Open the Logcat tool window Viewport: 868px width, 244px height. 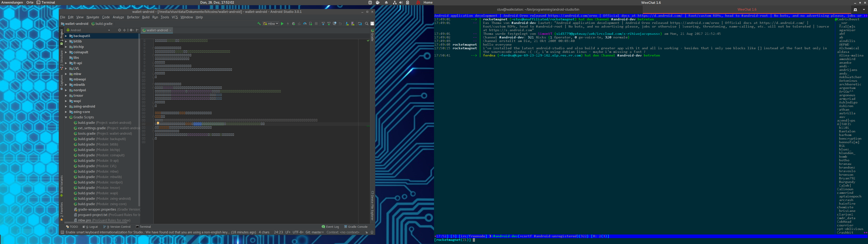(90, 227)
